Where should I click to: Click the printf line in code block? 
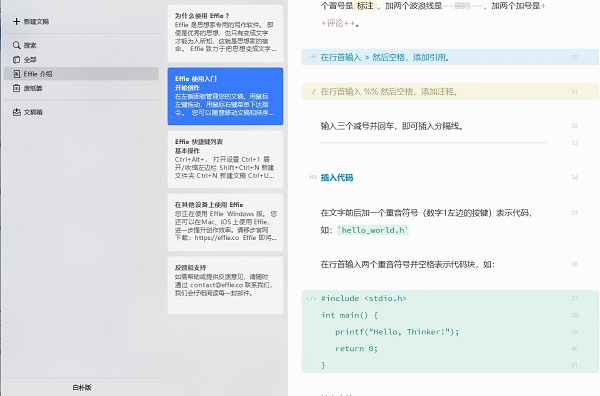(x=397, y=332)
